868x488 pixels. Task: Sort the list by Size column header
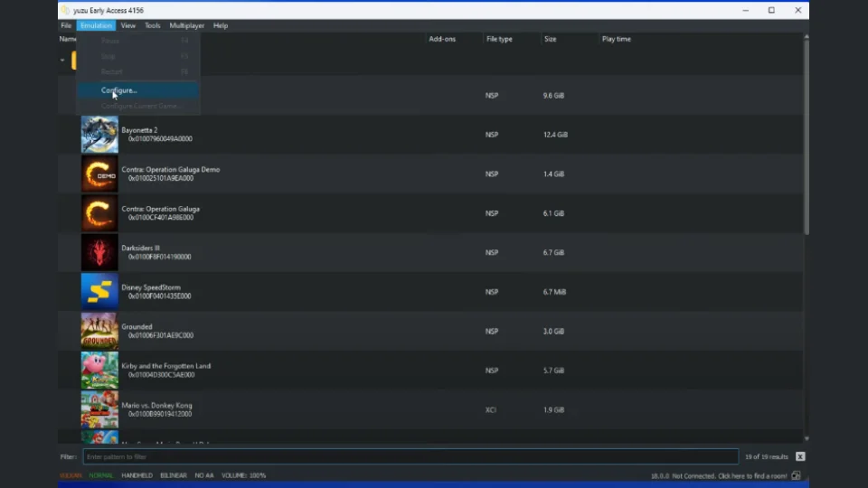551,39
